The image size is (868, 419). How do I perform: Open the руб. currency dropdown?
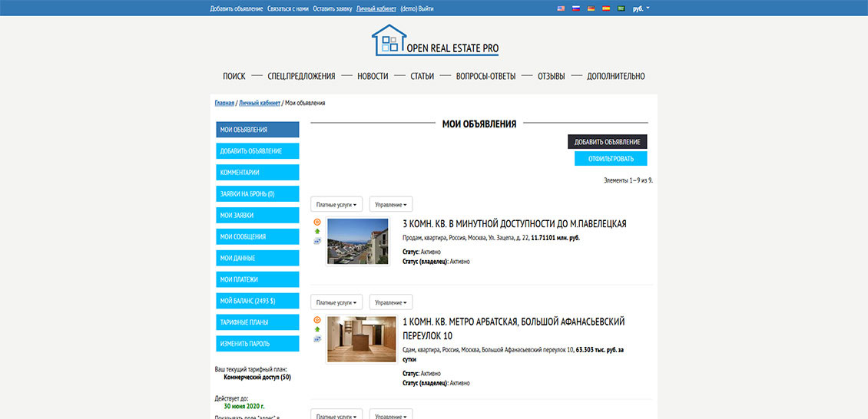pyautogui.click(x=641, y=8)
